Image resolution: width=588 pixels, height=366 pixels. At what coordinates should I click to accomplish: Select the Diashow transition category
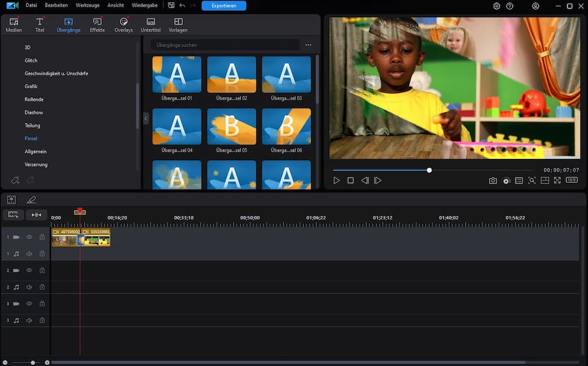34,112
